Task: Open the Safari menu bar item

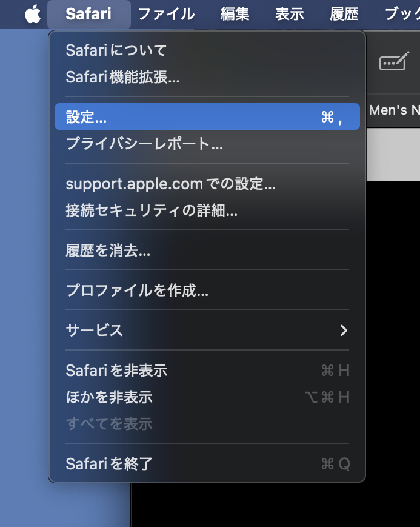Action: coord(88,14)
